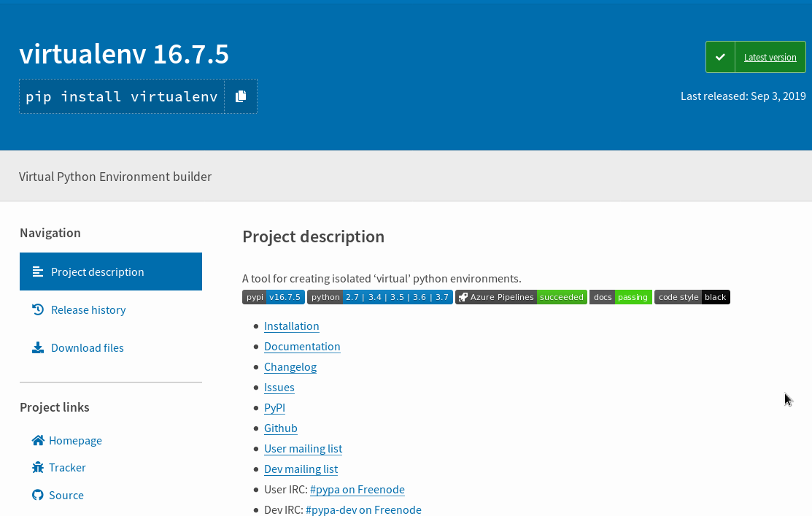Switch to Release history tab
Image resolution: width=812 pixels, height=516 pixels.
[88, 309]
